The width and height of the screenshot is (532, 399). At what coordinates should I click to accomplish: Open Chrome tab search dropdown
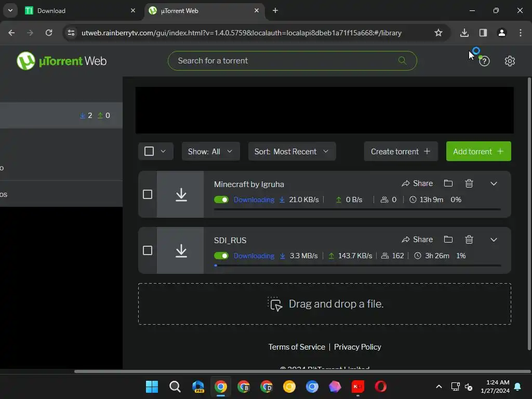pyautogui.click(x=10, y=10)
